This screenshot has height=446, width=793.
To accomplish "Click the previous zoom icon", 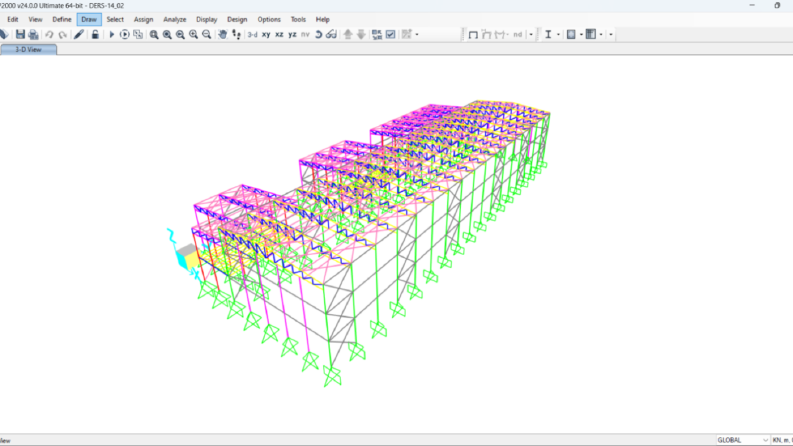I will pos(180,34).
